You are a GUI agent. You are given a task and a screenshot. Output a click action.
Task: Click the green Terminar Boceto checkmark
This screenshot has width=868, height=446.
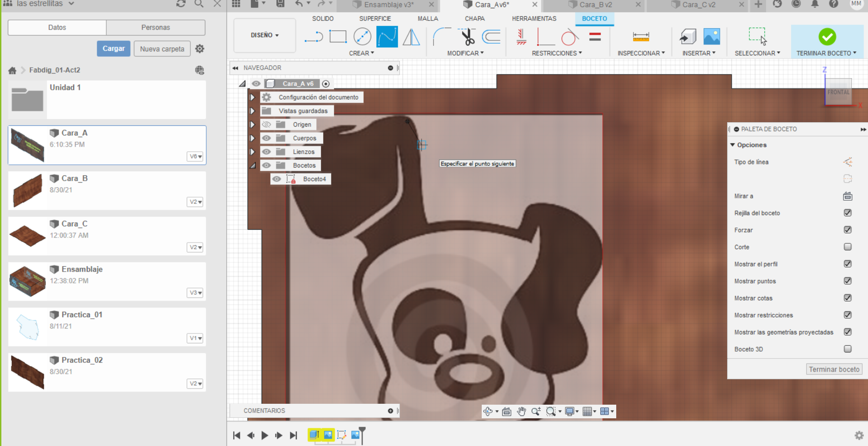tap(827, 37)
